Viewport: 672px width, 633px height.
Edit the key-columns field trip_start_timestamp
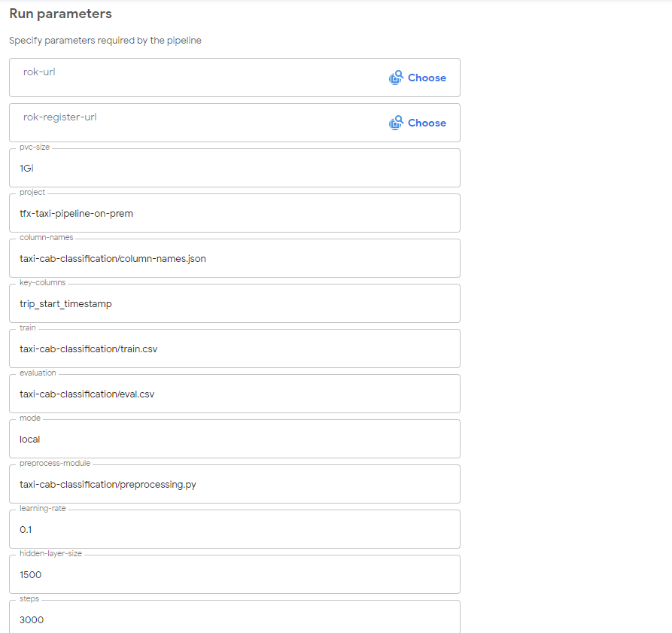tap(235, 303)
